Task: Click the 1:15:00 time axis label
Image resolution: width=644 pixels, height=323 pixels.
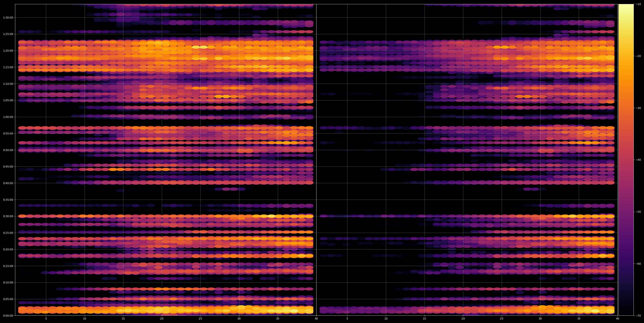Action: [x=8, y=67]
